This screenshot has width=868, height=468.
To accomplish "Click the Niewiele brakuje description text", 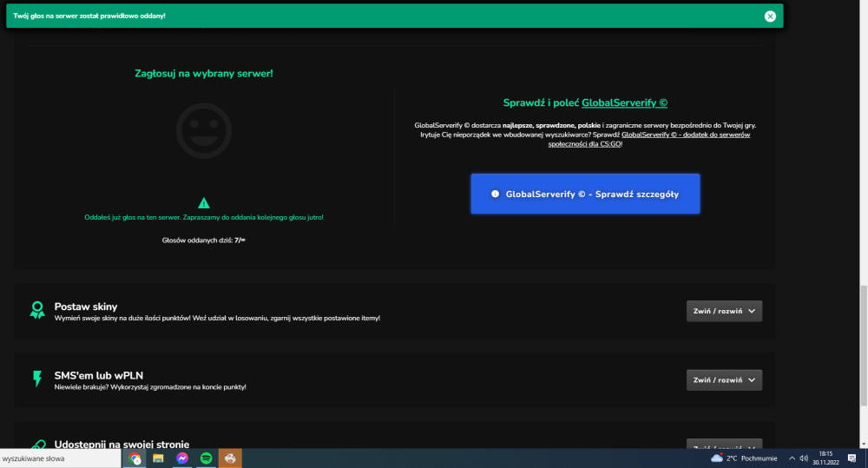I will (x=150, y=387).
